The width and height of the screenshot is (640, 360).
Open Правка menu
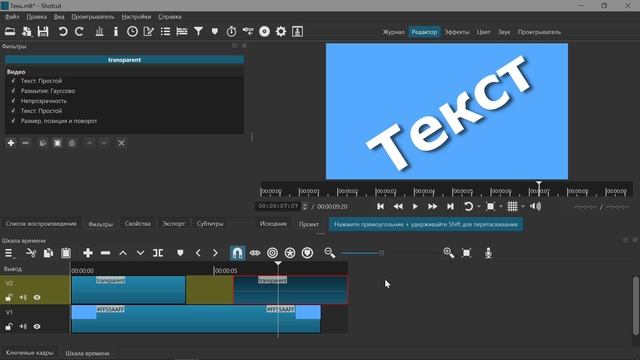36,17
